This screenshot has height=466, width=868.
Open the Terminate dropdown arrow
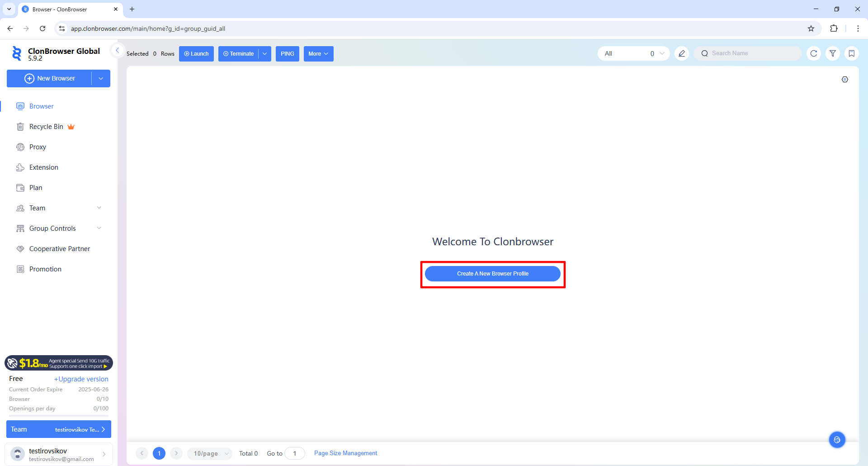coord(264,53)
